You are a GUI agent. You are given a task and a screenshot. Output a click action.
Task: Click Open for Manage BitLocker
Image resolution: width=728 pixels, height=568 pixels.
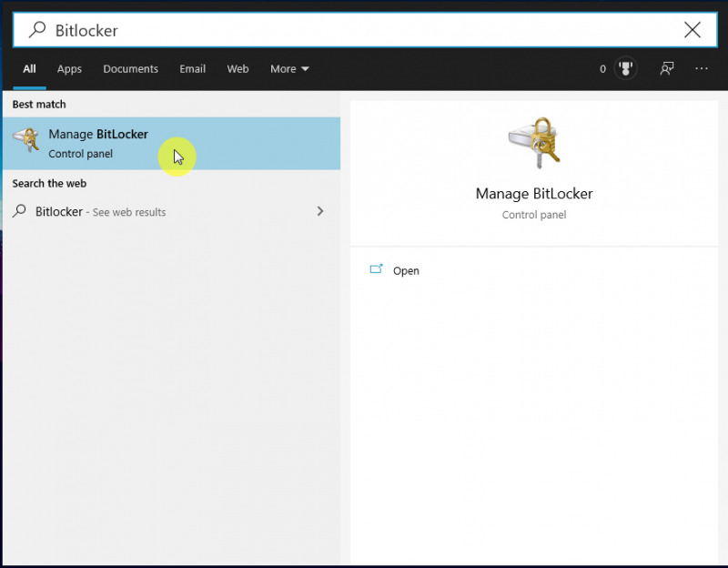pos(406,271)
